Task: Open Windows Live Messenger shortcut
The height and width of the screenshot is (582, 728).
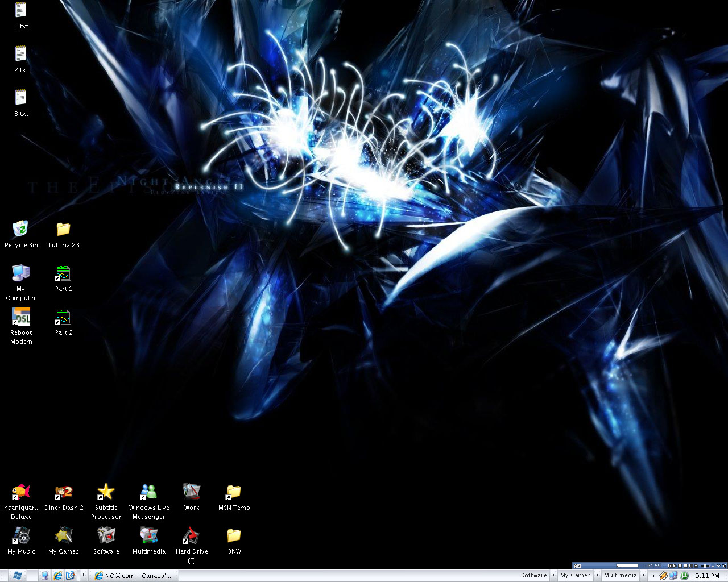Action: [x=149, y=501]
